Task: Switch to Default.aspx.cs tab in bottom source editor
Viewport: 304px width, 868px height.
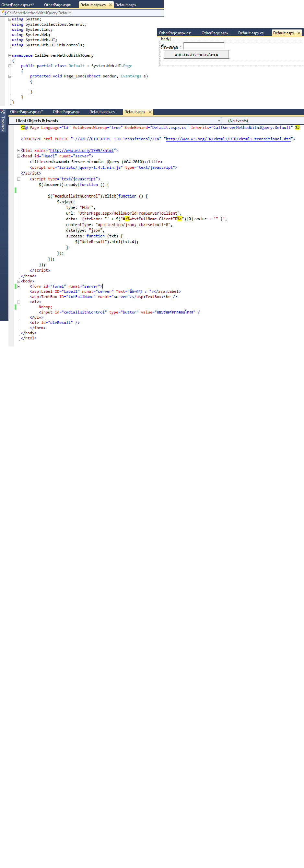Action: coord(102,112)
